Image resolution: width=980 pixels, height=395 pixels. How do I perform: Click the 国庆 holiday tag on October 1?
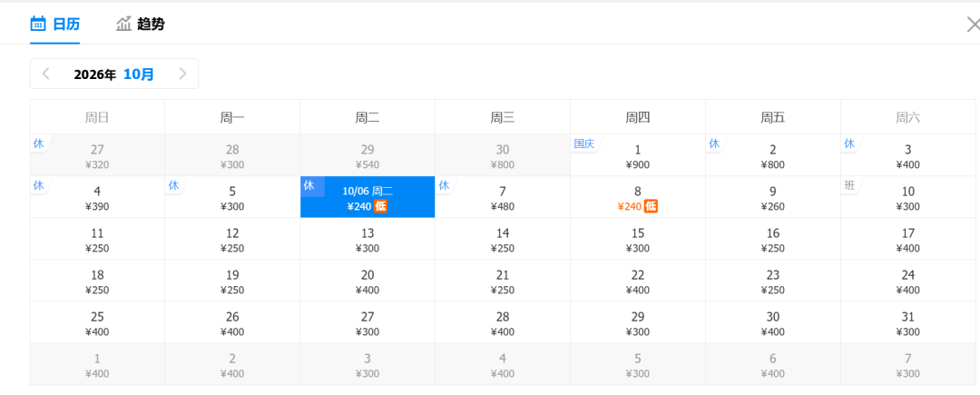(584, 143)
